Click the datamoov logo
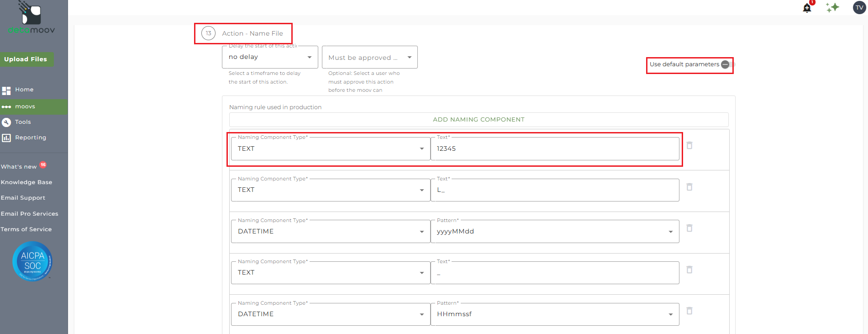868x334 pixels. pyautogui.click(x=31, y=18)
